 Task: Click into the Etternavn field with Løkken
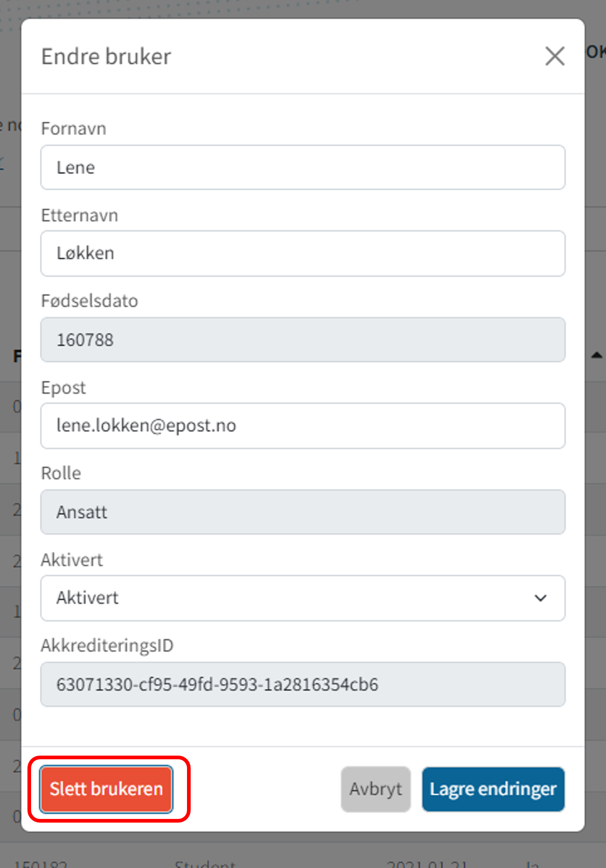pyautogui.click(x=303, y=253)
